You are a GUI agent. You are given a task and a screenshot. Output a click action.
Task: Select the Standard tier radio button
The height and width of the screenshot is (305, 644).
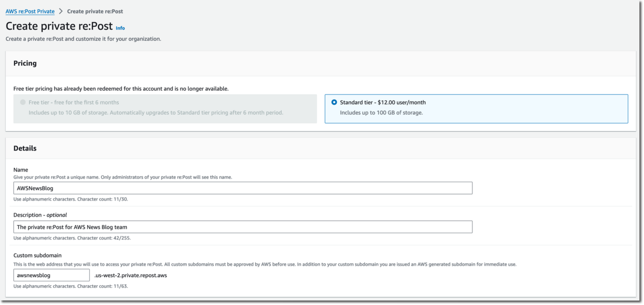click(334, 102)
